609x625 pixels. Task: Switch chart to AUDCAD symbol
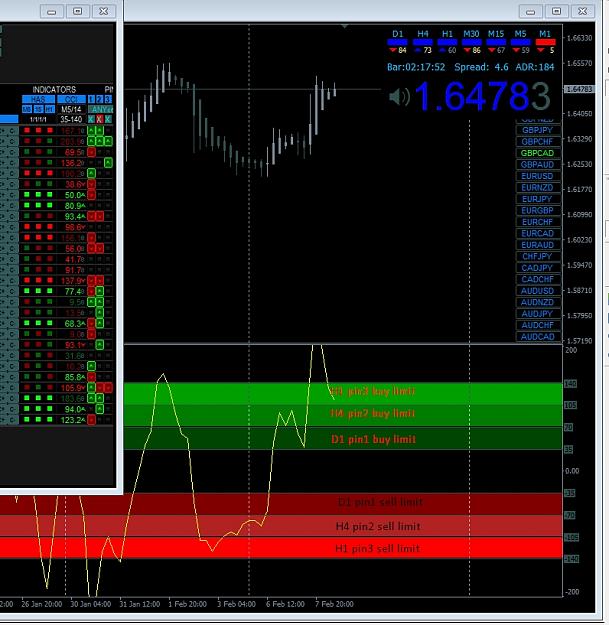tap(537, 337)
